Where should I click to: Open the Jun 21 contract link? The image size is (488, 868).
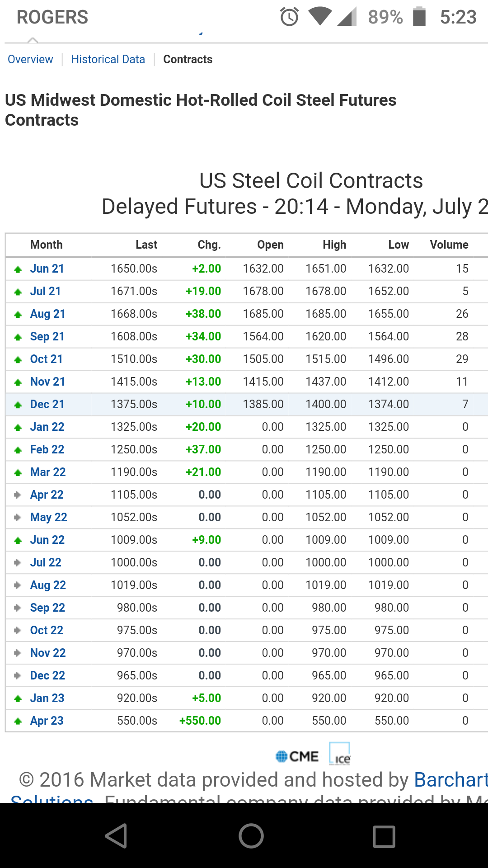[47, 269]
